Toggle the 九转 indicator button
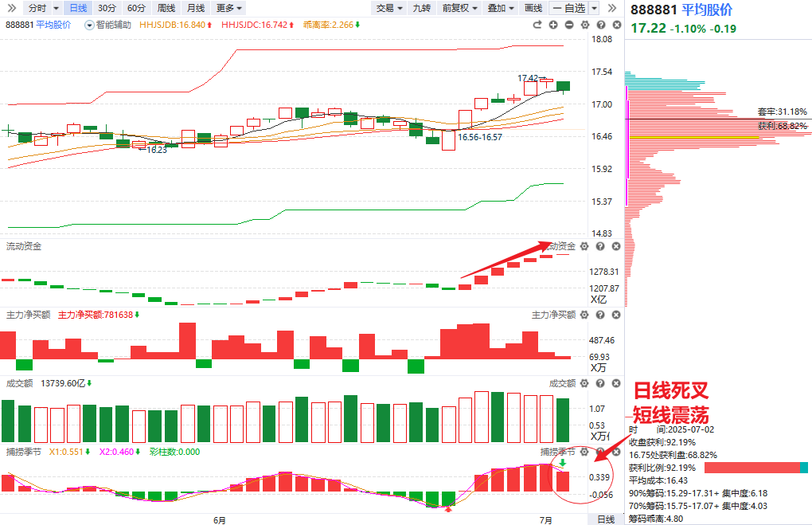 tap(422, 8)
